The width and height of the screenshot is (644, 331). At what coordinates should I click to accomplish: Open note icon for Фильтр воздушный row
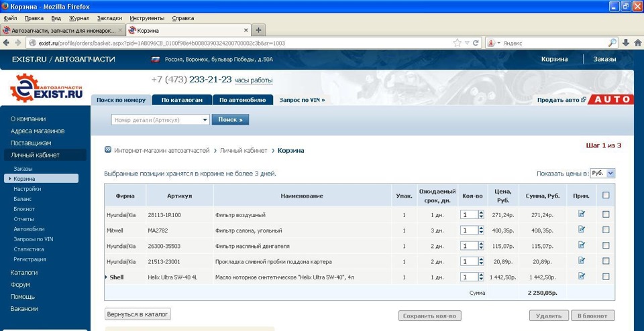(581, 214)
